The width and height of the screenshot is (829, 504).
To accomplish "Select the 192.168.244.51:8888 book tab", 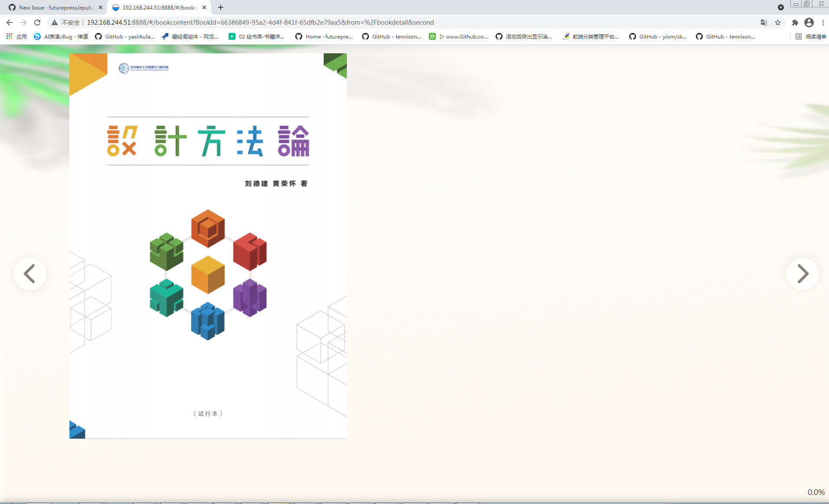I will pyautogui.click(x=156, y=7).
